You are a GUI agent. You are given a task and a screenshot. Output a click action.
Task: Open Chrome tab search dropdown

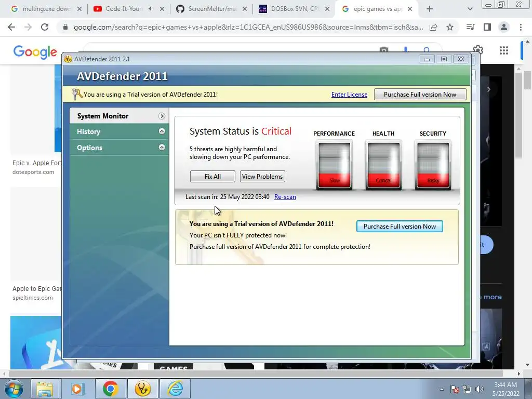click(x=470, y=9)
